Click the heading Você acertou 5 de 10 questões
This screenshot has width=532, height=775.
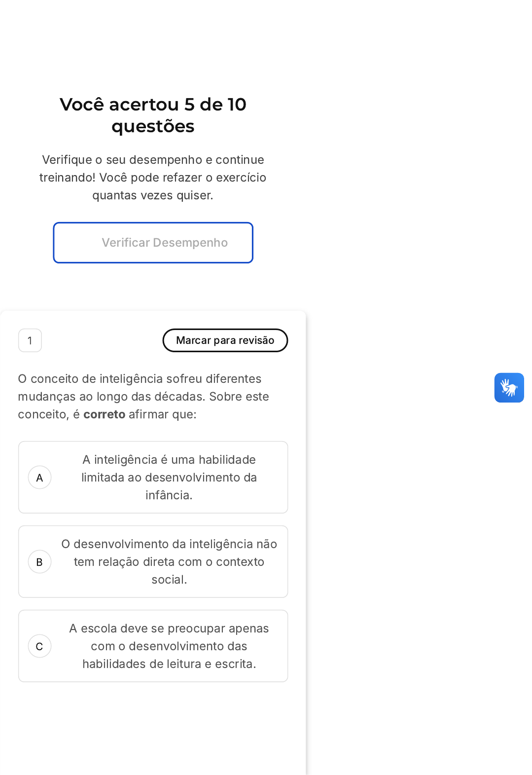pos(153,115)
